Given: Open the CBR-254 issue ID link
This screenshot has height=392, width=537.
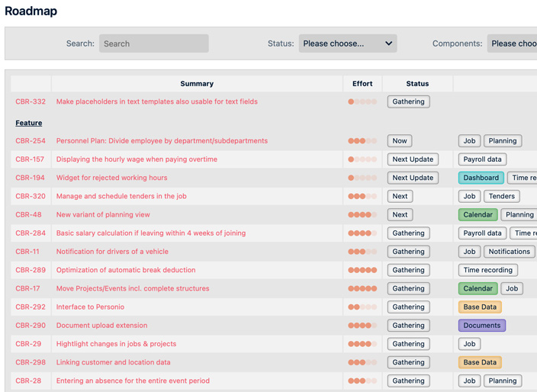Looking at the screenshot, I should [31, 141].
